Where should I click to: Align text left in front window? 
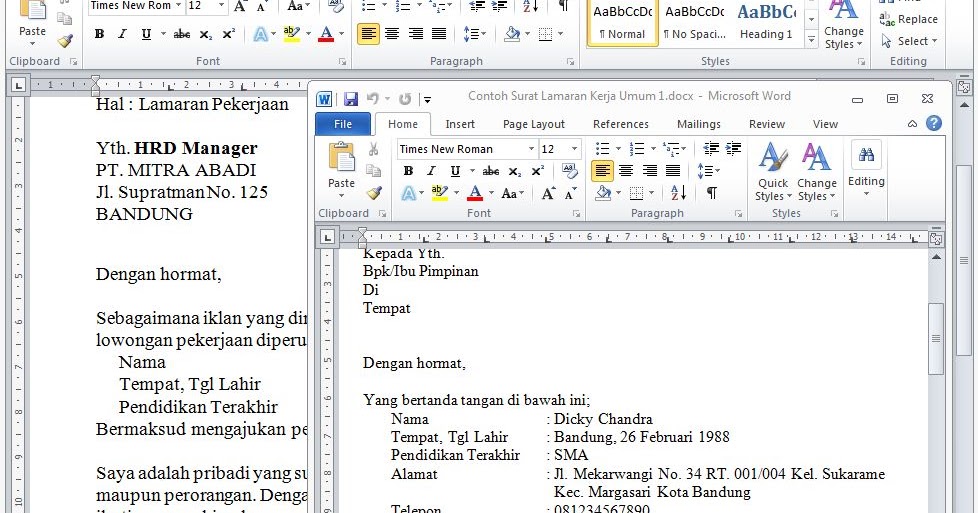[x=602, y=170]
